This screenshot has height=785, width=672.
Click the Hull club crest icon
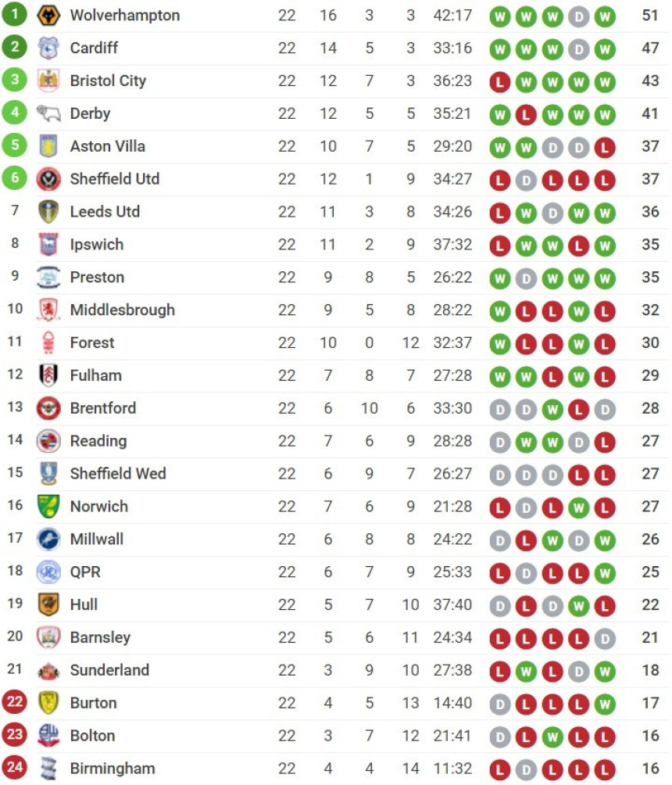coord(48,604)
